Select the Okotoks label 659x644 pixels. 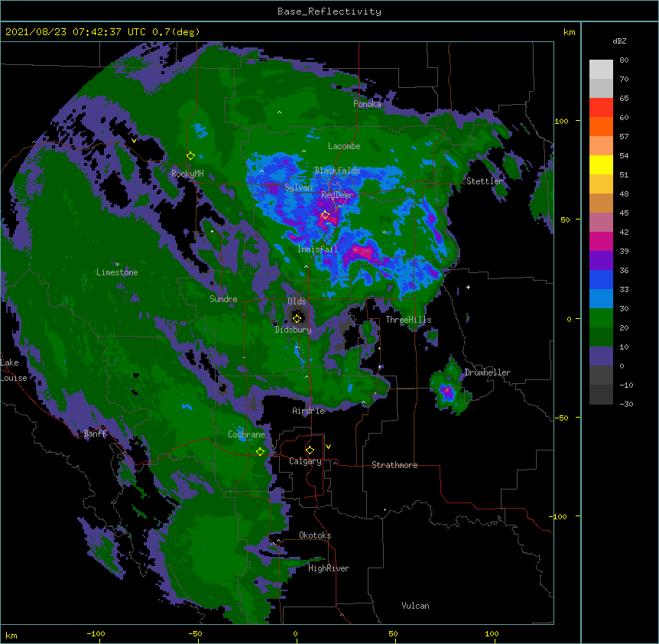[x=315, y=535]
